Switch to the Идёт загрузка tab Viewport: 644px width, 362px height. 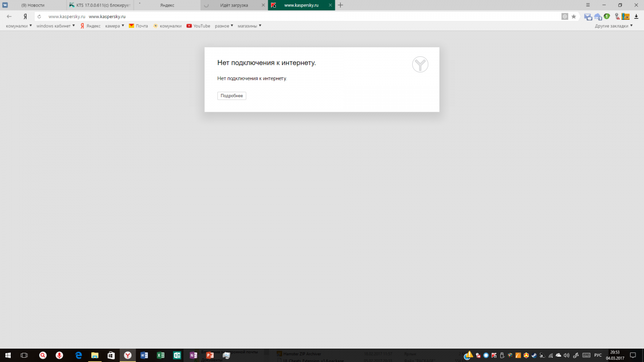coord(234,5)
